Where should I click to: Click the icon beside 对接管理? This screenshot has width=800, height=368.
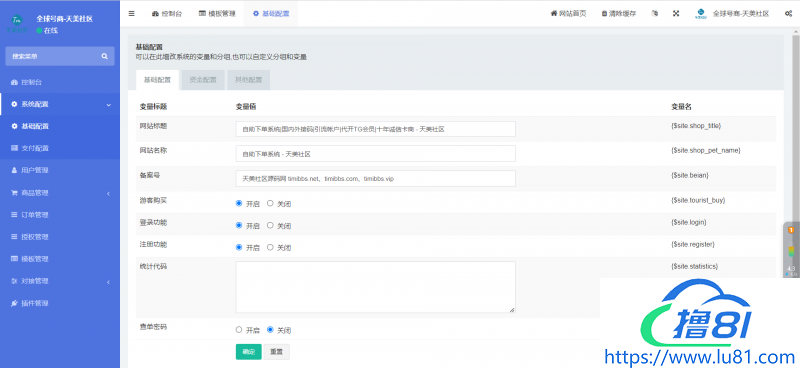coord(14,281)
